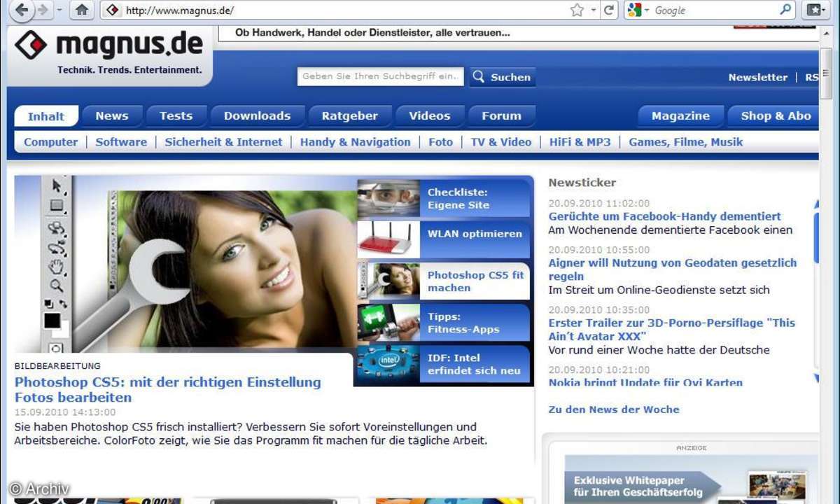Click the 'Exklusive Whitepaper' advertisement banner

pyautogui.click(x=691, y=479)
